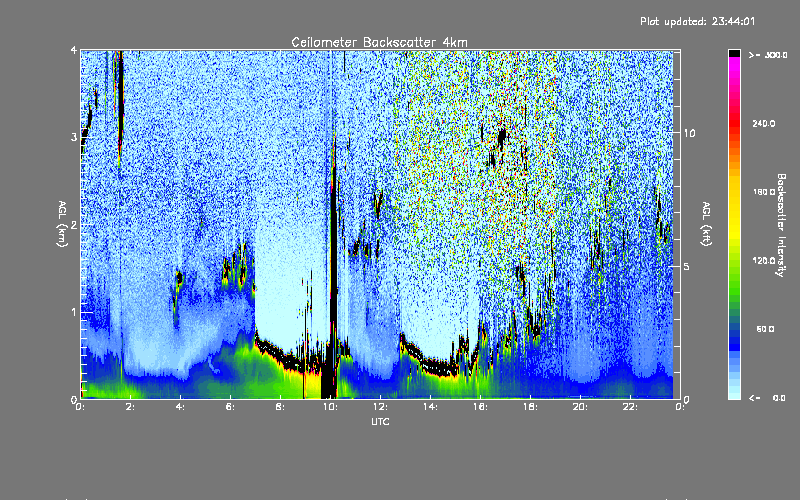Viewport: 800px width, 500px height.
Task: Click the "180.0" colorbar value
Action: [764, 192]
